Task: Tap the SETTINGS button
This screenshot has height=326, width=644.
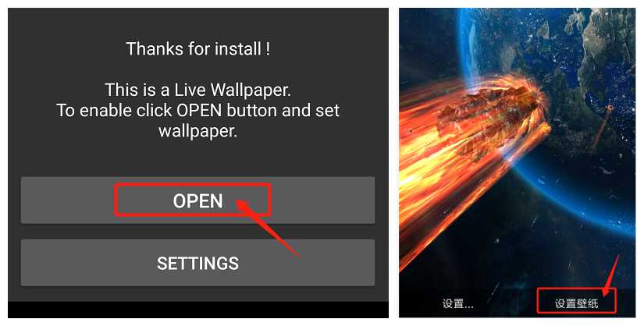Action: [197, 263]
